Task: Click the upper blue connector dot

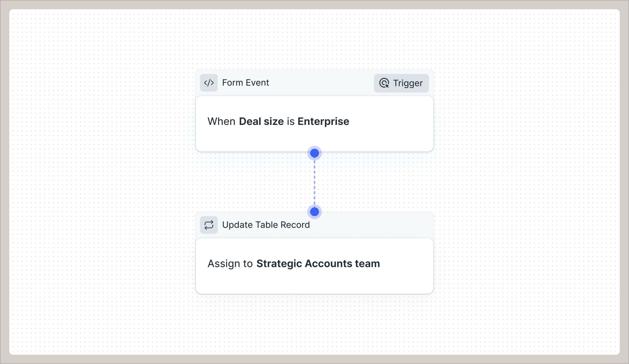Action: [314, 153]
